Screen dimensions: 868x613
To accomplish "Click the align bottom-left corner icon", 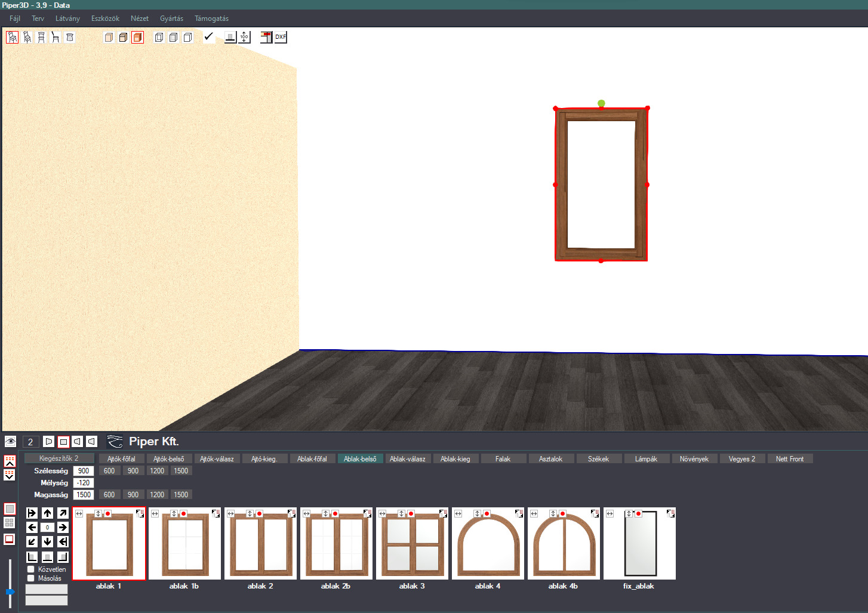I will pos(32,557).
